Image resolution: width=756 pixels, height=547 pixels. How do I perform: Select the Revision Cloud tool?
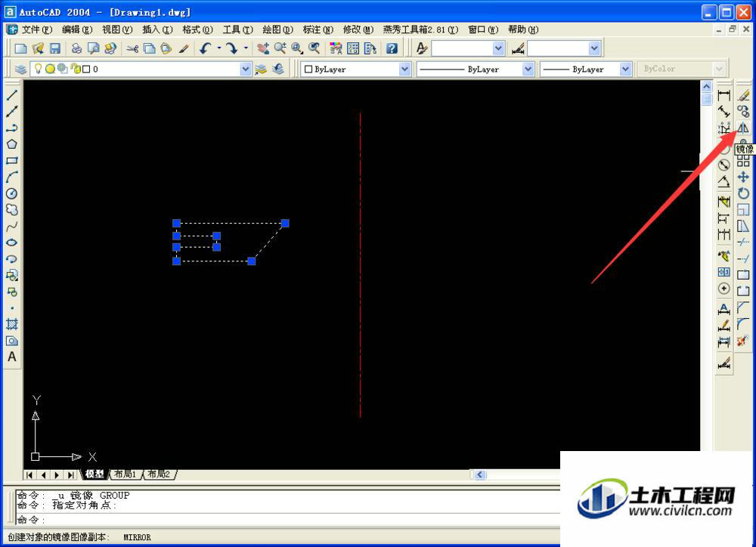[x=12, y=209]
